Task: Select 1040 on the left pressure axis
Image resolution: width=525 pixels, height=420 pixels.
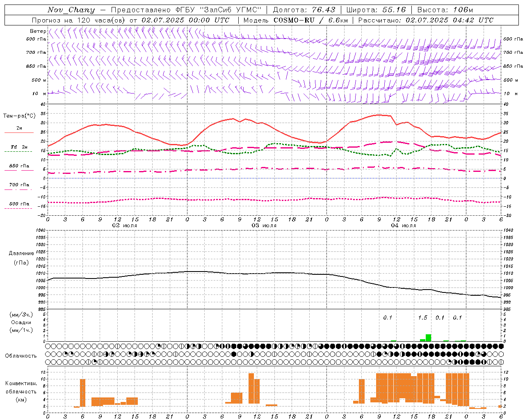Action: pos(40,231)
